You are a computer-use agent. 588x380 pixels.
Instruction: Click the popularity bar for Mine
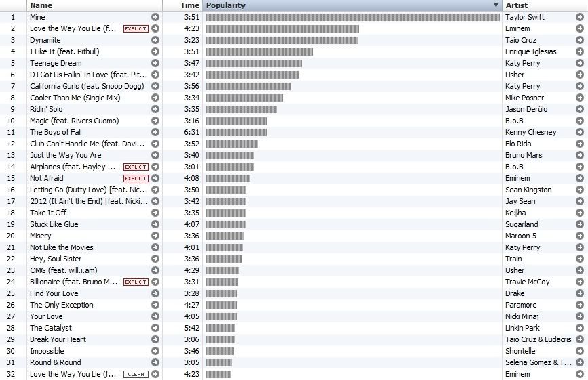pyautogui.click(x=352, y=17)
